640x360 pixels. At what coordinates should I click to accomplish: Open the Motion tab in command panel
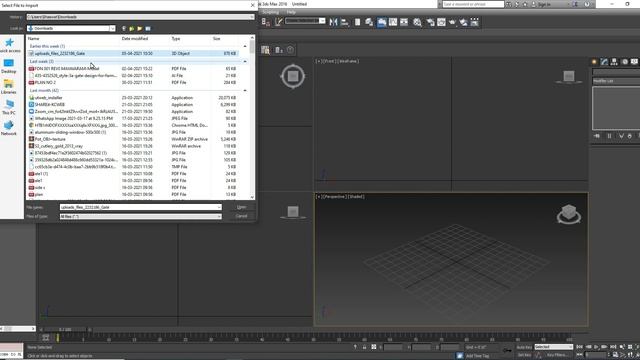(624, 62)
